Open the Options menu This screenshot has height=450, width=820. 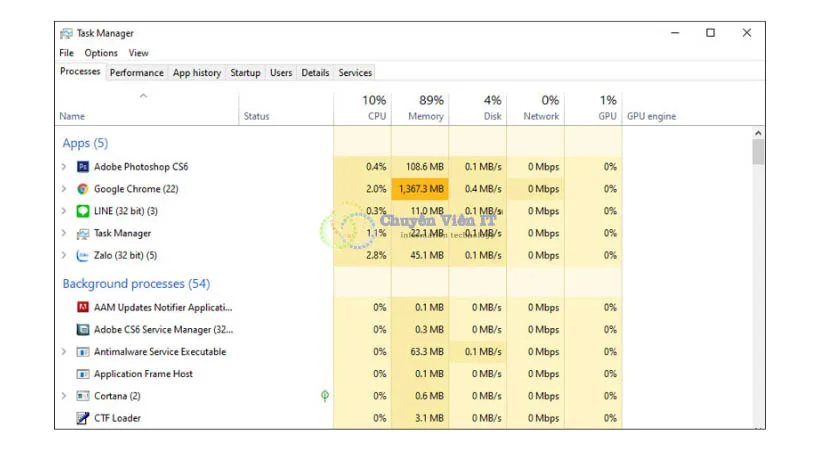click(x=101, y=53)
